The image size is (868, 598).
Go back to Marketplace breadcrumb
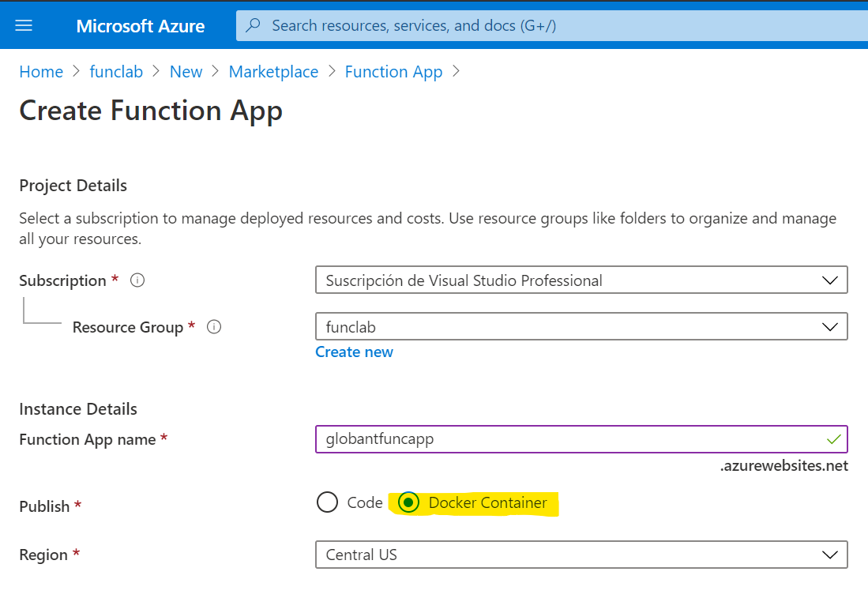point(273,72)
